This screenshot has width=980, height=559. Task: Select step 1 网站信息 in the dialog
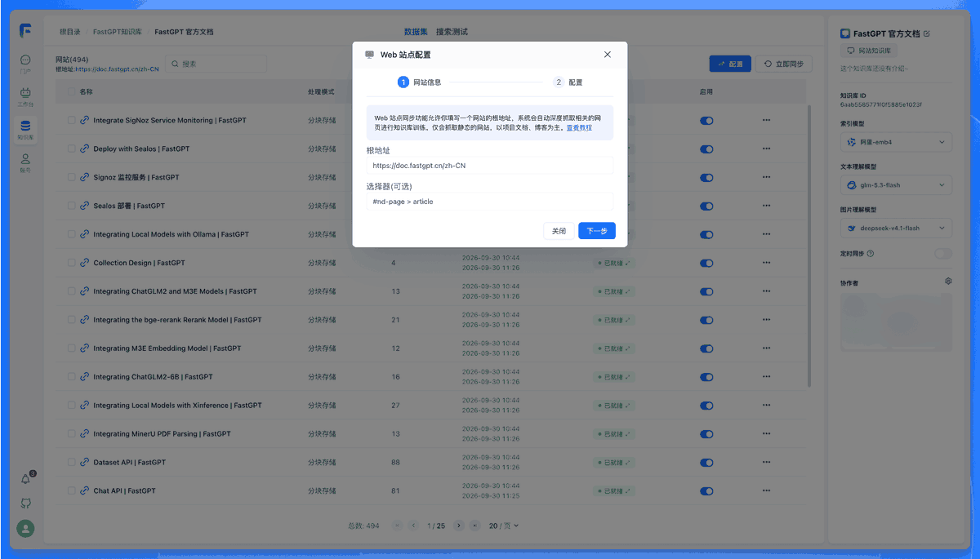point(420,82)
